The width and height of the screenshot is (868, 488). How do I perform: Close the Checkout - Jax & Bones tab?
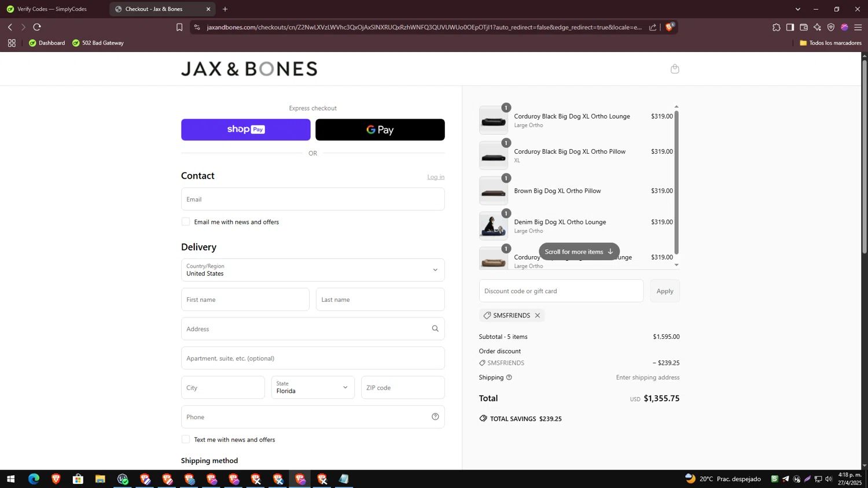208,9
